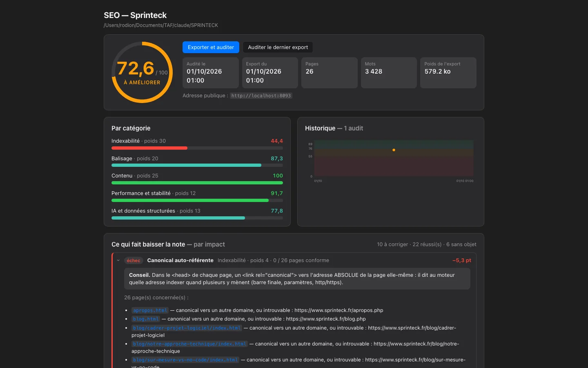Select the localhost:8093 public address
The image size is (588, 368).
pyautogui.click(x=261, y=96)
